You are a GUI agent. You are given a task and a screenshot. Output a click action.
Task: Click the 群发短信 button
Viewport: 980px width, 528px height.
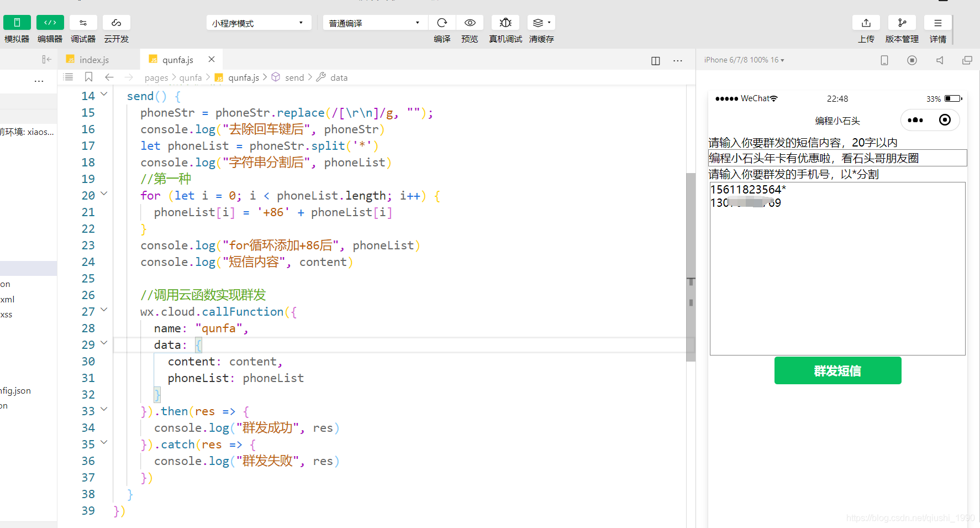[x=837, y=370]
